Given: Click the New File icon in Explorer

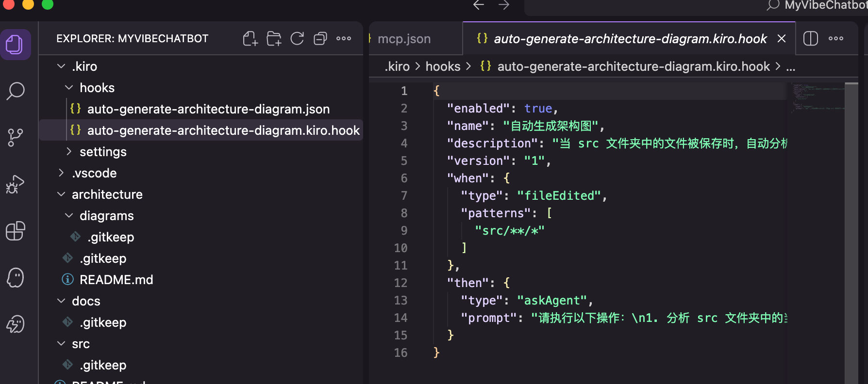Looking at the screenshot, I should 250,39.
